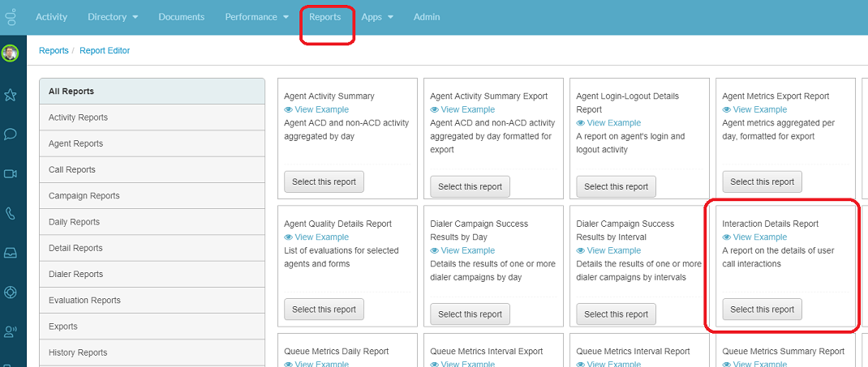Image resolution: width=868 pixels, height=367 pixels.
Task: Click Queue Metrics Daily Report title
Action: [336, 352]
